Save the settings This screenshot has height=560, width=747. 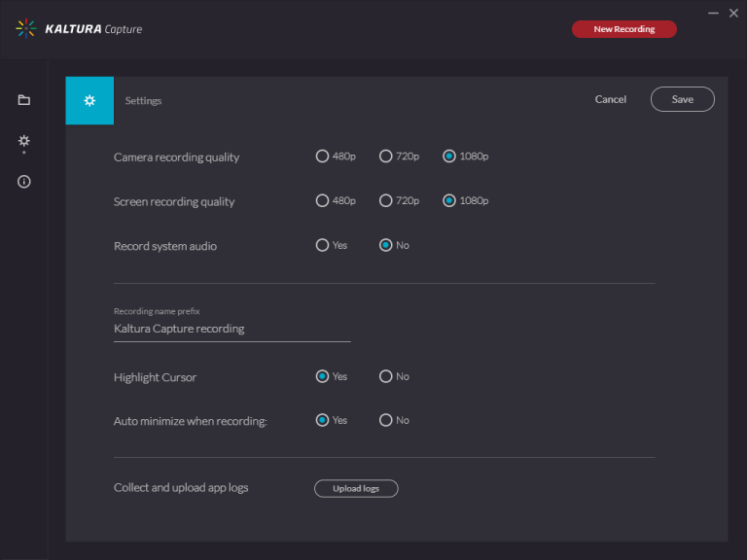682,99
